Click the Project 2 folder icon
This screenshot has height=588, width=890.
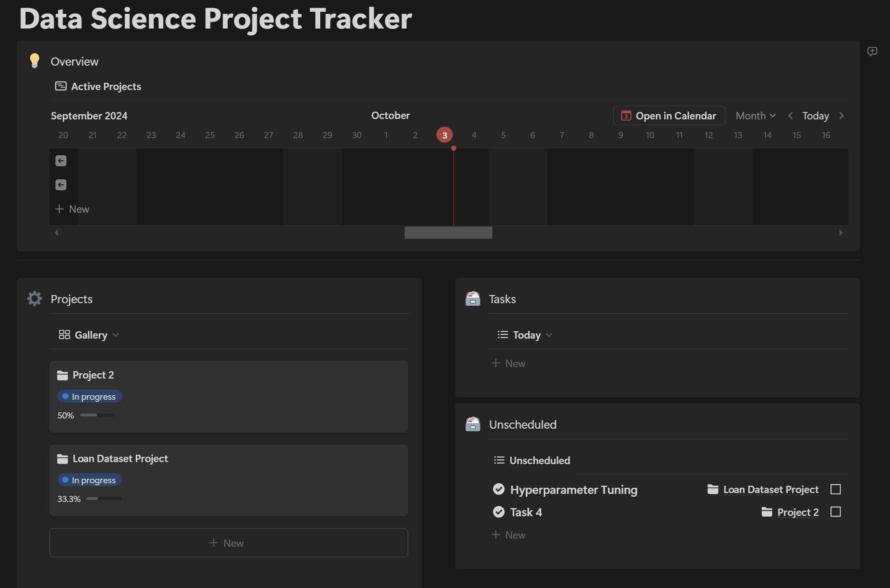62,374
